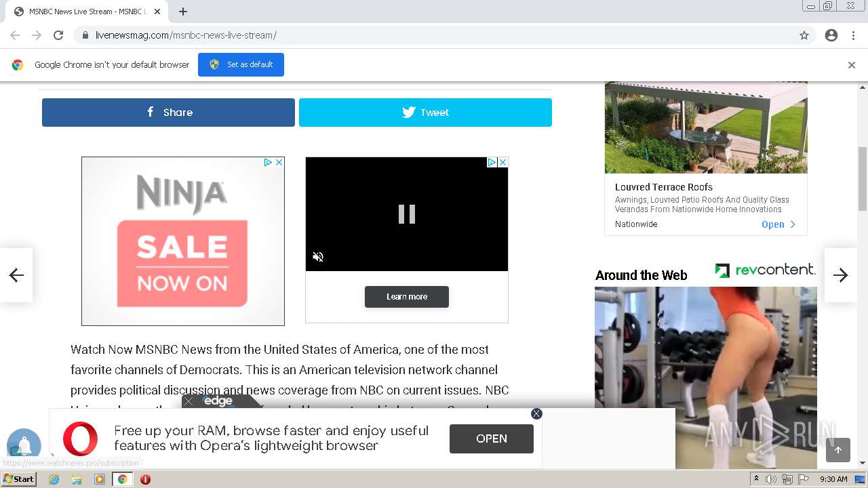Reload the page with the refresh icon

click(58, 35)
